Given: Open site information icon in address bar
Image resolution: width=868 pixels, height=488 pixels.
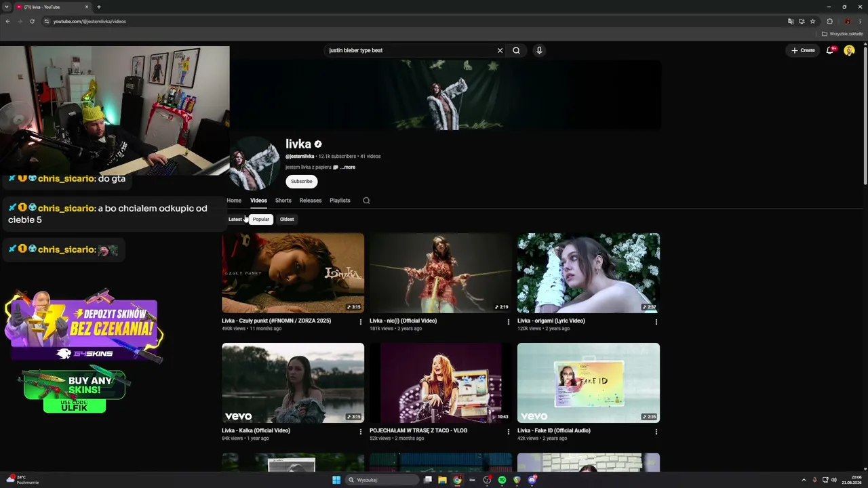Looking at the screenshot, I should point(47,21).
